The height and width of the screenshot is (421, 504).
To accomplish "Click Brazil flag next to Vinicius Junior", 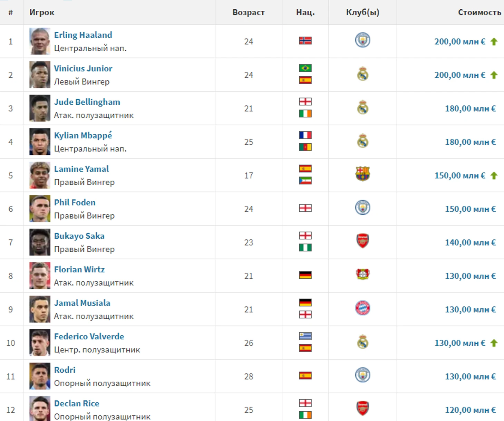I will 305,68.
